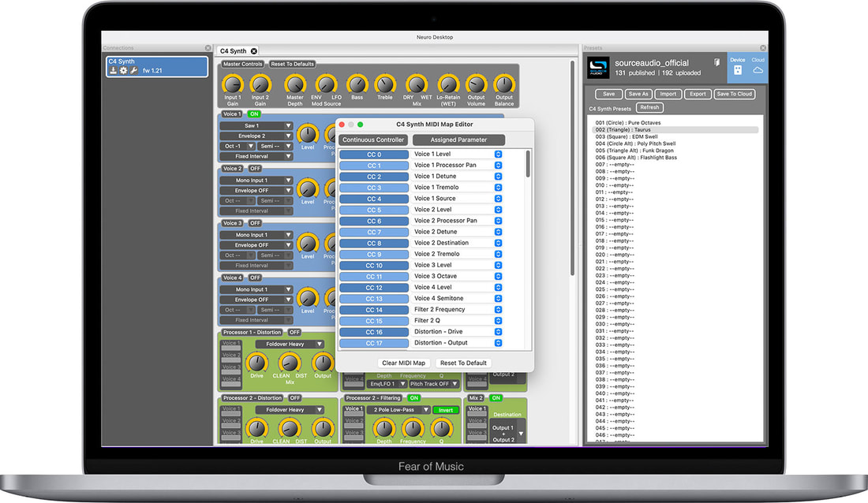Click Processor 1 Distortion CLEAN DIST Mix knob
Image resolution: width=868 pixels, height=503 pixels.
(289, 363)
